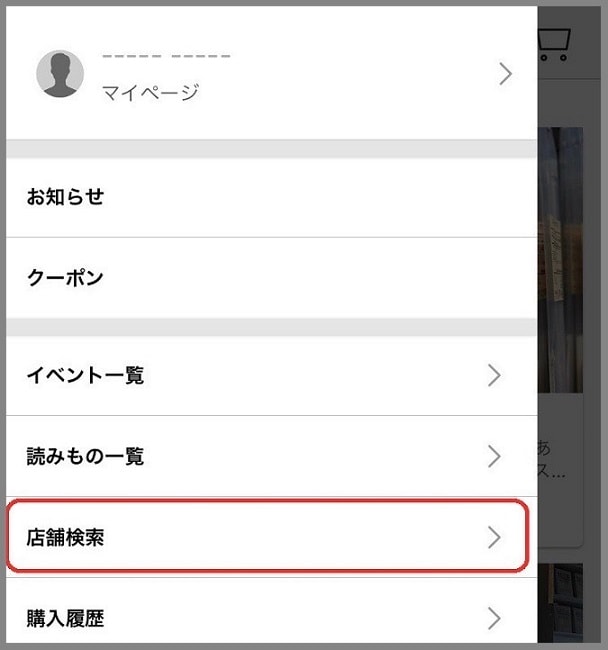Open the shopping cart icon

click(554, 43)
